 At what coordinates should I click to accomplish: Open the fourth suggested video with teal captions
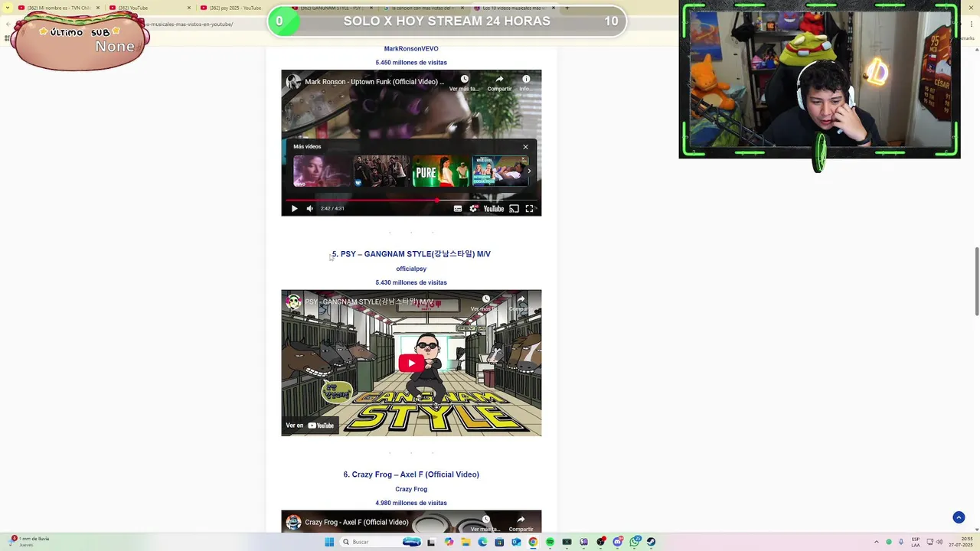tap(500, 171)
